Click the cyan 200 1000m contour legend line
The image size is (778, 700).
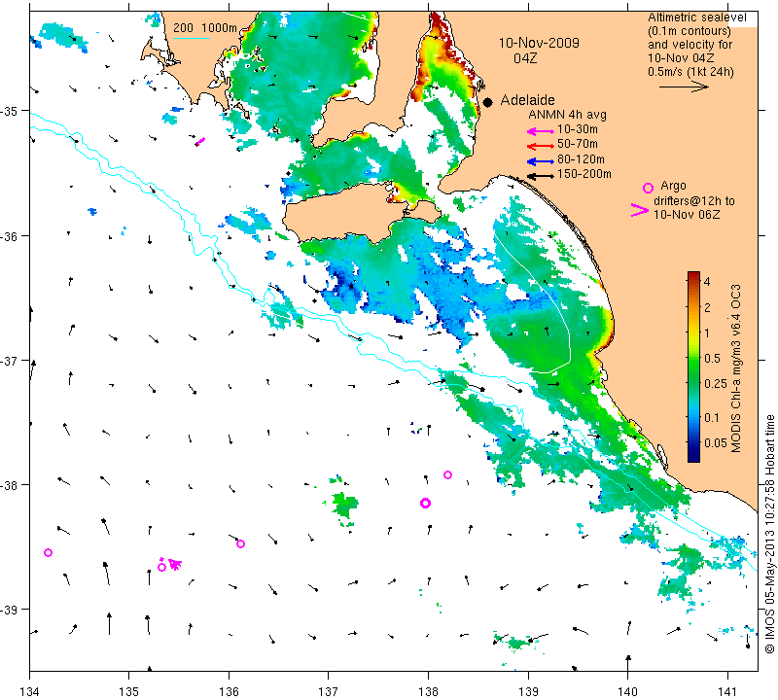tap(191, 38)
